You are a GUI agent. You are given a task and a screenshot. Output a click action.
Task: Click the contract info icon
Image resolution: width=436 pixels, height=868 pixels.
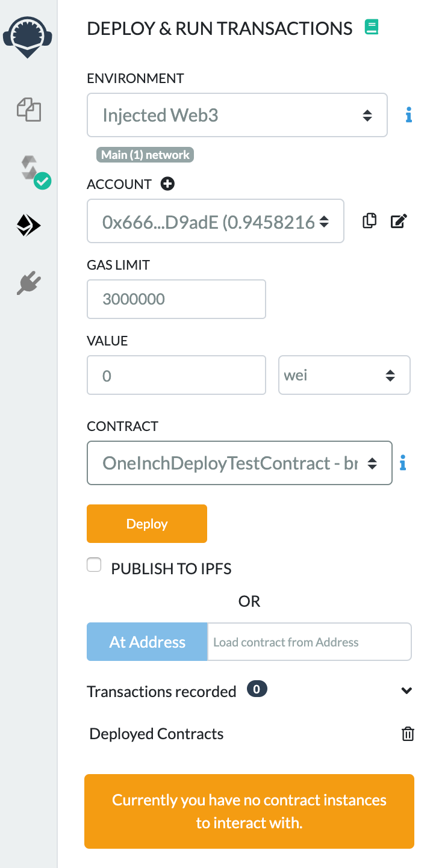403,463
